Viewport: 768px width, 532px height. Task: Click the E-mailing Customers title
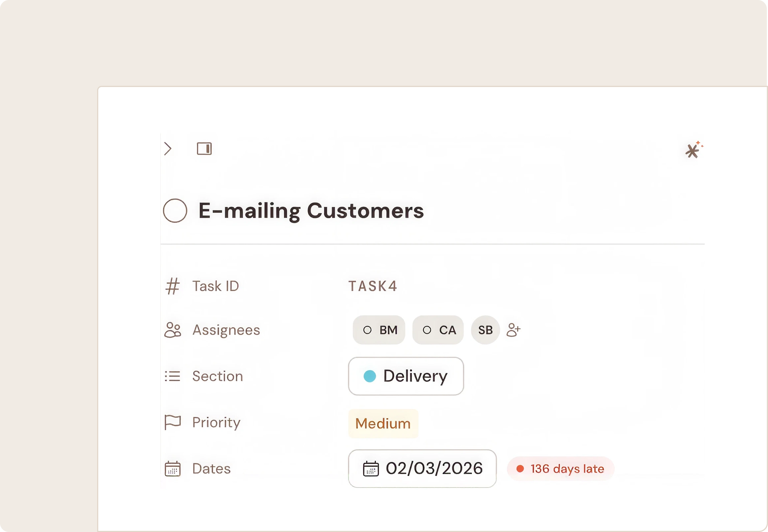[311, 211]
